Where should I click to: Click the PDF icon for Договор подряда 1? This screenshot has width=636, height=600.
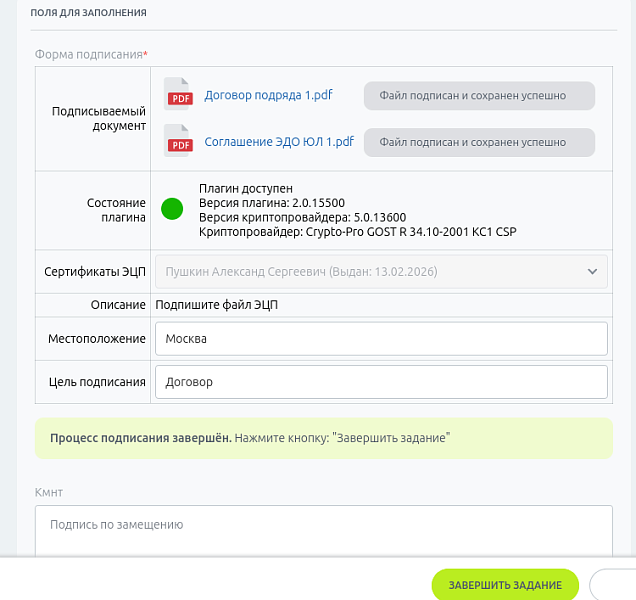tap(179, 95)
